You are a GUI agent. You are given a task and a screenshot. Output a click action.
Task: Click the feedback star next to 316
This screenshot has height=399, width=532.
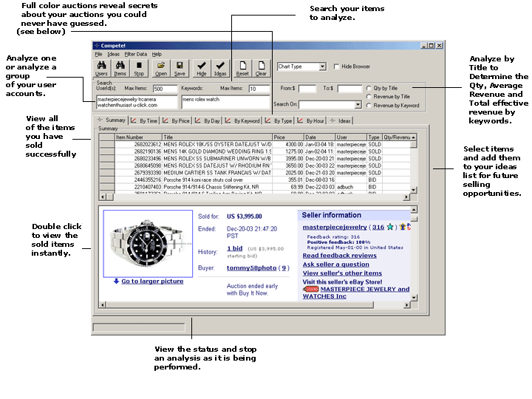click(390, 227)
